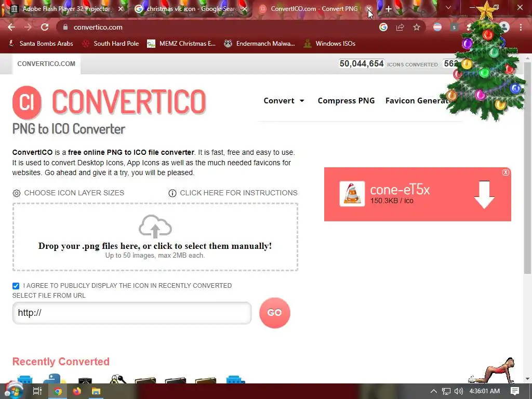Click the cone-eT5x VLC cone thumbnail

[x=352, y=194]
